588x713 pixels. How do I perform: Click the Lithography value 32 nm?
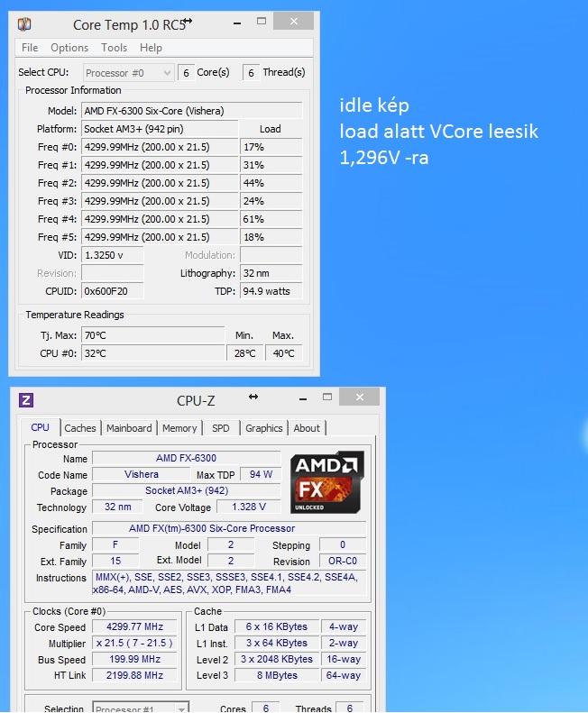(271, 273)
